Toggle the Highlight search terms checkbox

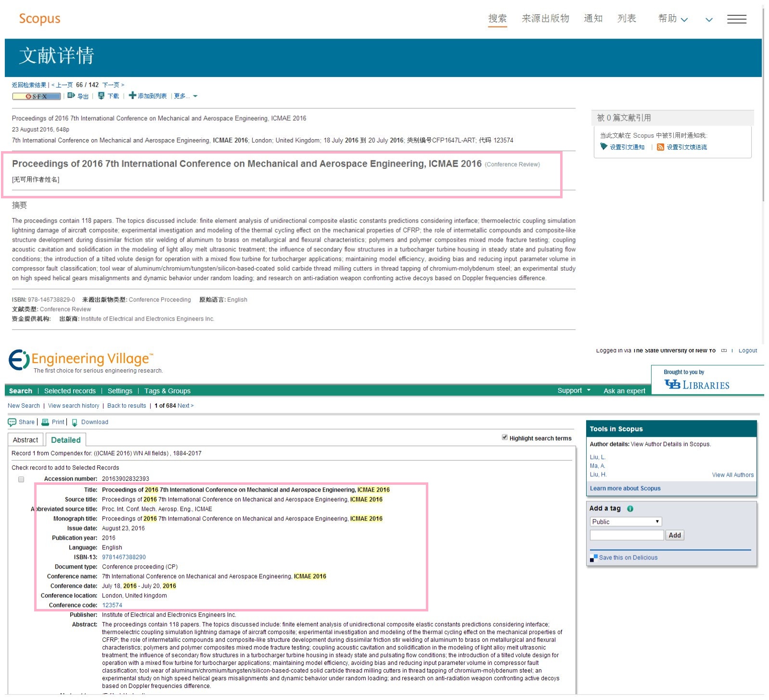[504, 438]
